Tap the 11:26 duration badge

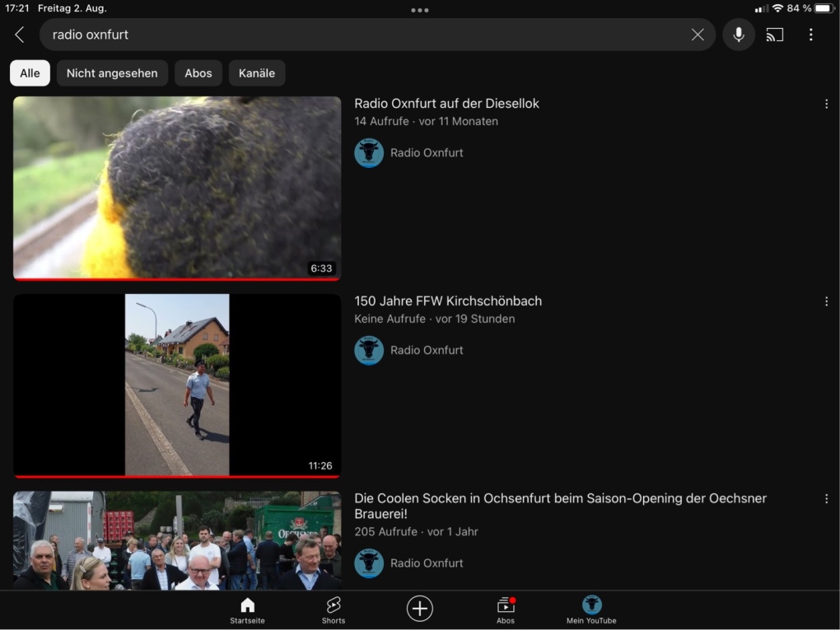pos(320,466)
